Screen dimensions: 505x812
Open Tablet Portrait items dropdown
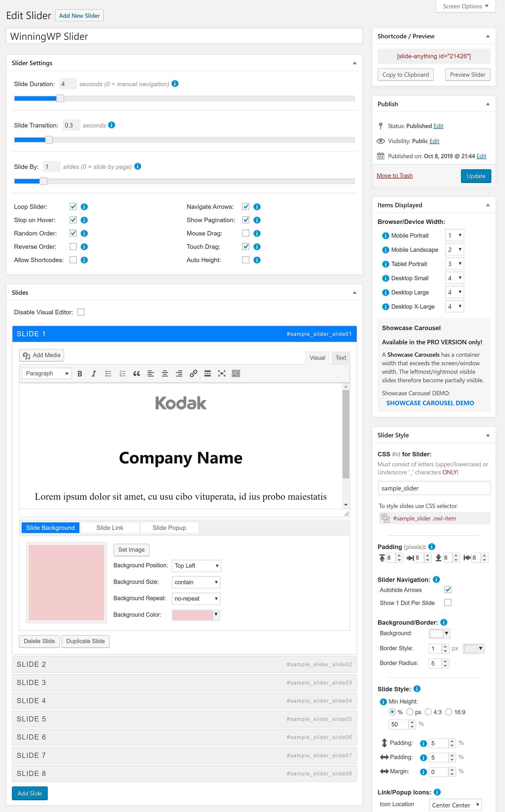454,264
